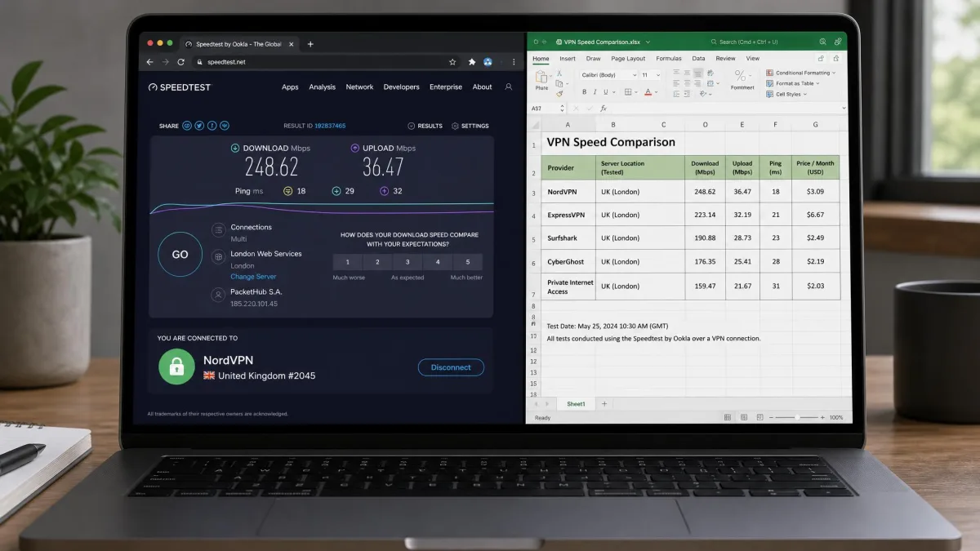Rate speed as 1 Much worse
Image resolution: width=980 pixels, height=551 pixels.
348,262
